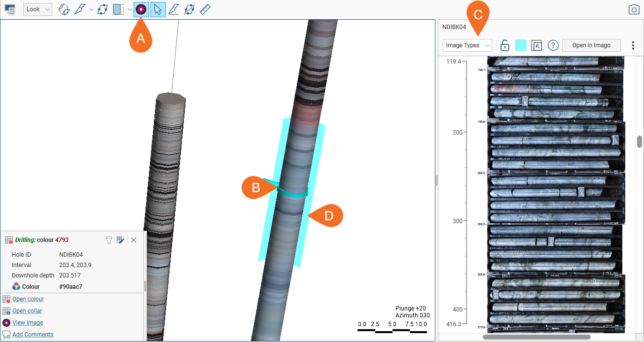This screenshot has width=644, height=342.
Task: Click the clear scene trash icon
Action: click(10, 9)
